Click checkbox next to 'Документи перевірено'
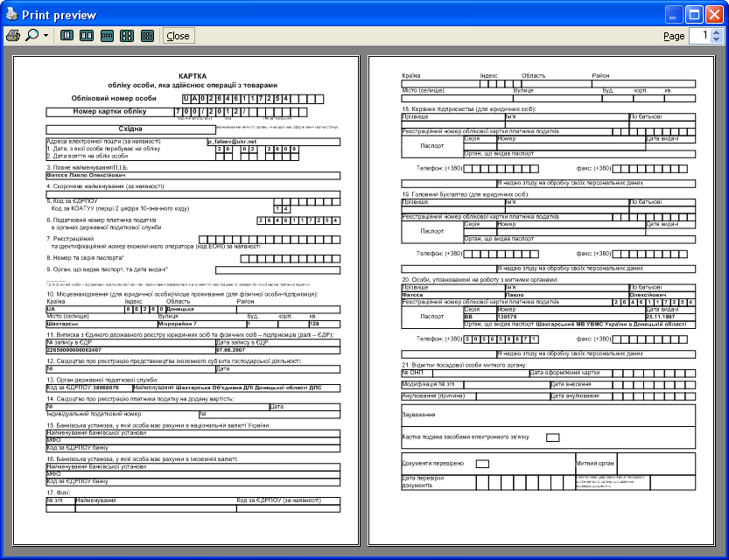The width and height of the screenshot is (729, 560). [482, 463]
